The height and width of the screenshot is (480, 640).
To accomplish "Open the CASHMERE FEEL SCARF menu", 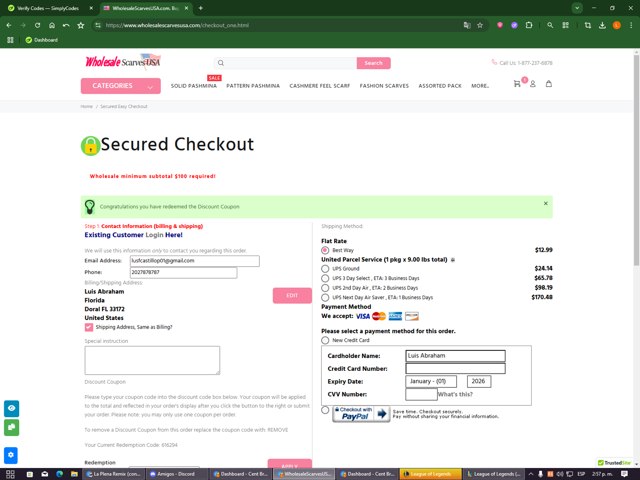I will pos(320,86).
